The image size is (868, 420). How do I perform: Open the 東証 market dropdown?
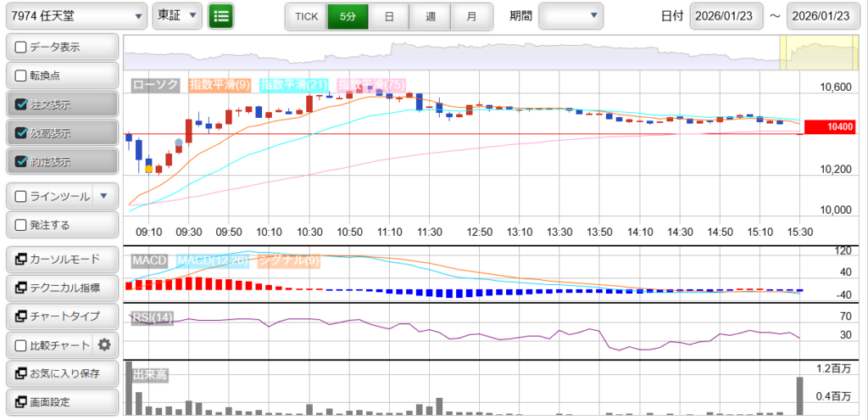pos(177,16)
